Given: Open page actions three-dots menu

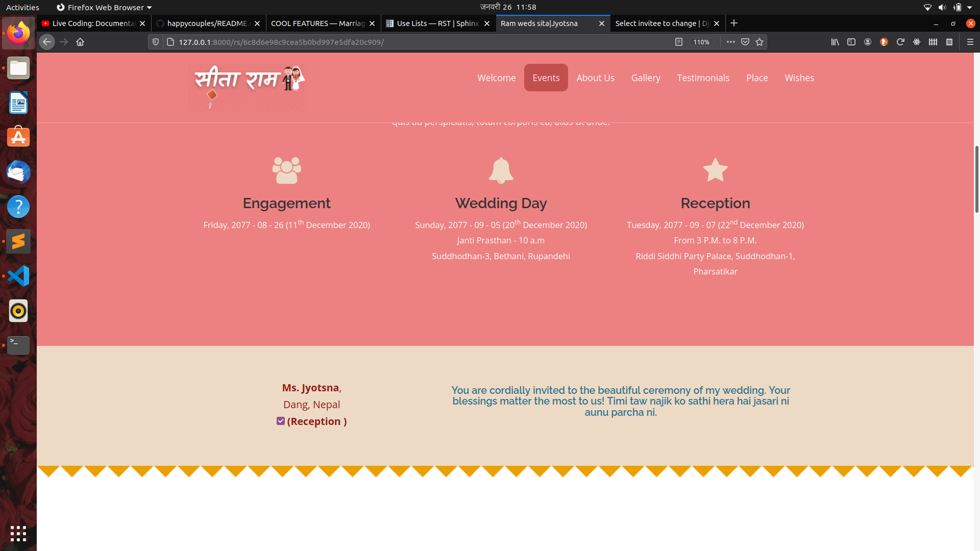Looking at the screenshot, I should click(731, 42).
